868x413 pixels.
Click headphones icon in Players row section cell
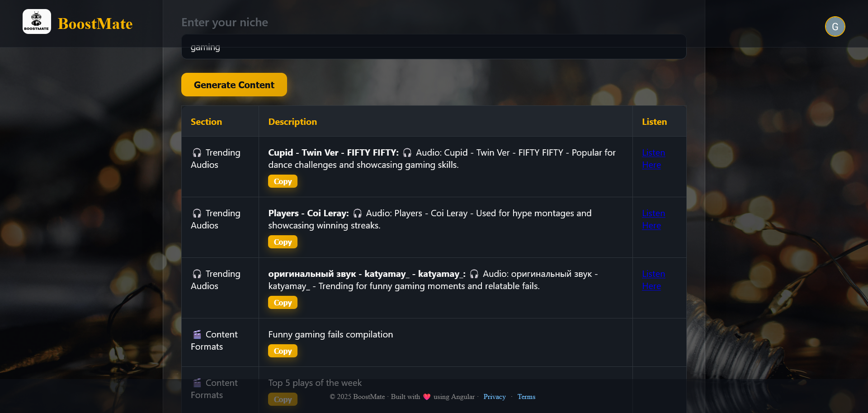[197, 214]
